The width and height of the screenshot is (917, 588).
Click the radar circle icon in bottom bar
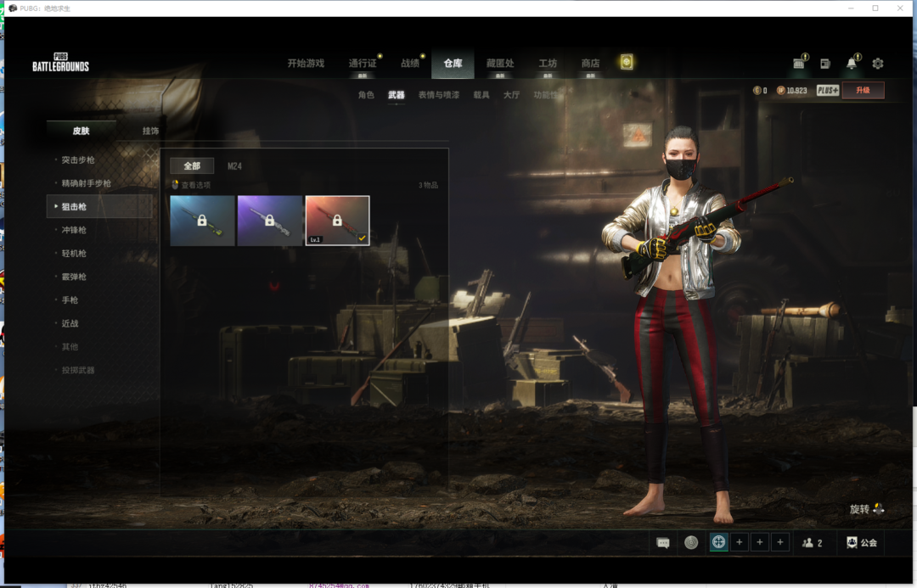click(x=690, y=542)
